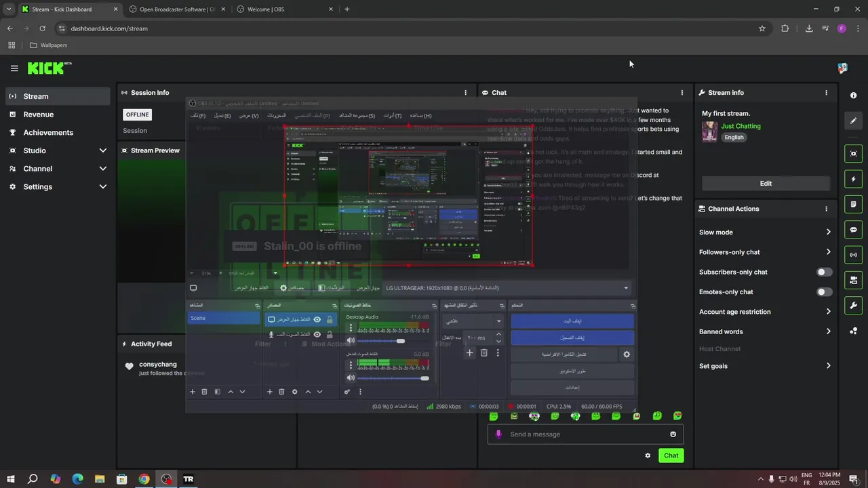This screenshot has width=868, height=488.
Task: Open Set goals option
Action: pyautogui.click(x=766, y=366)
